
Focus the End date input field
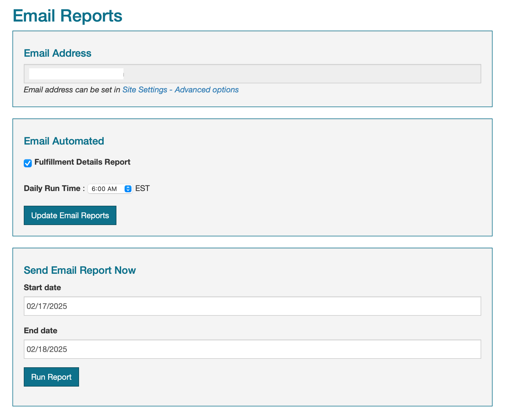(x=252, y=349)
